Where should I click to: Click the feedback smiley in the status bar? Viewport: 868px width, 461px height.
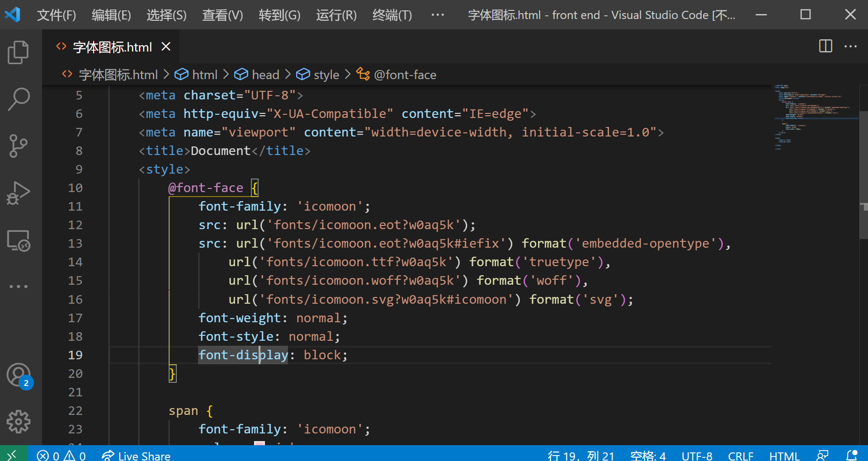(x=822, y=455)
